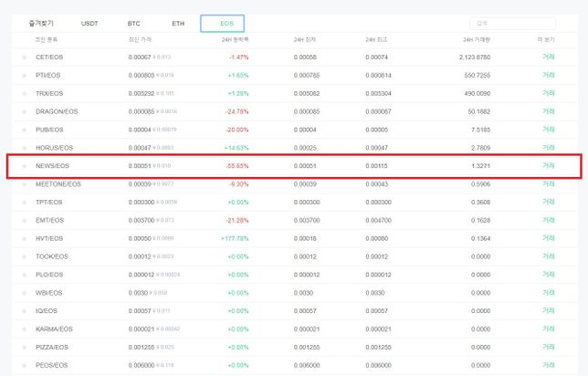Sort by 24H 등락폭 column header
The width and height of the screenshot is (588, 376).
click(235, 41)
